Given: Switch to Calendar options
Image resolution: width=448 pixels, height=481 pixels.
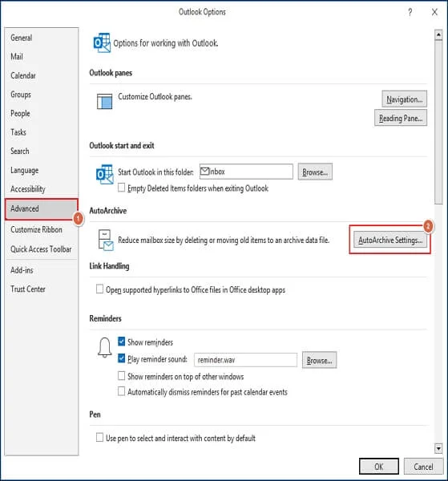Looking at the screenshot, I should [42, 75].
